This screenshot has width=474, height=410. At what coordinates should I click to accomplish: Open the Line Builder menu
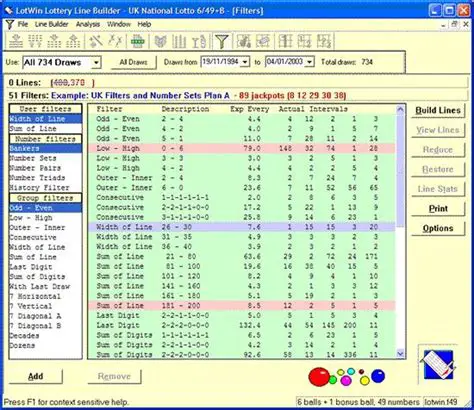52,24
